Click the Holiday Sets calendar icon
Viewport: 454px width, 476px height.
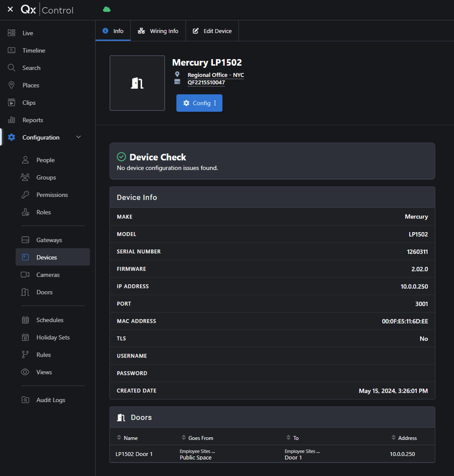(26, 337)
